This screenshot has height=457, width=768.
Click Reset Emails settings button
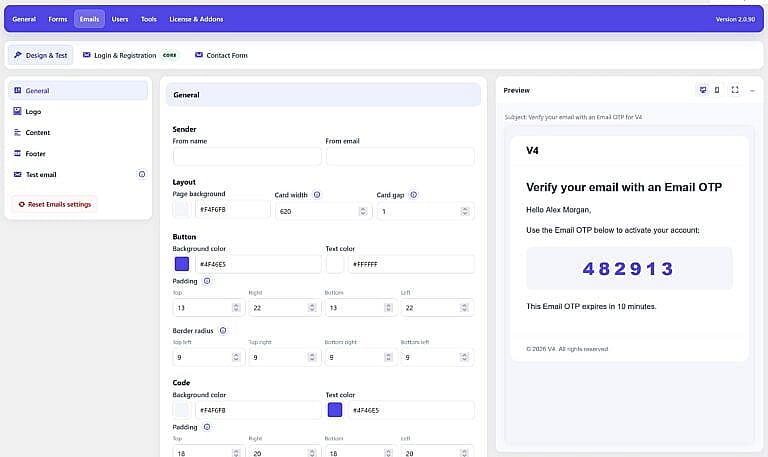pos(54,204)
